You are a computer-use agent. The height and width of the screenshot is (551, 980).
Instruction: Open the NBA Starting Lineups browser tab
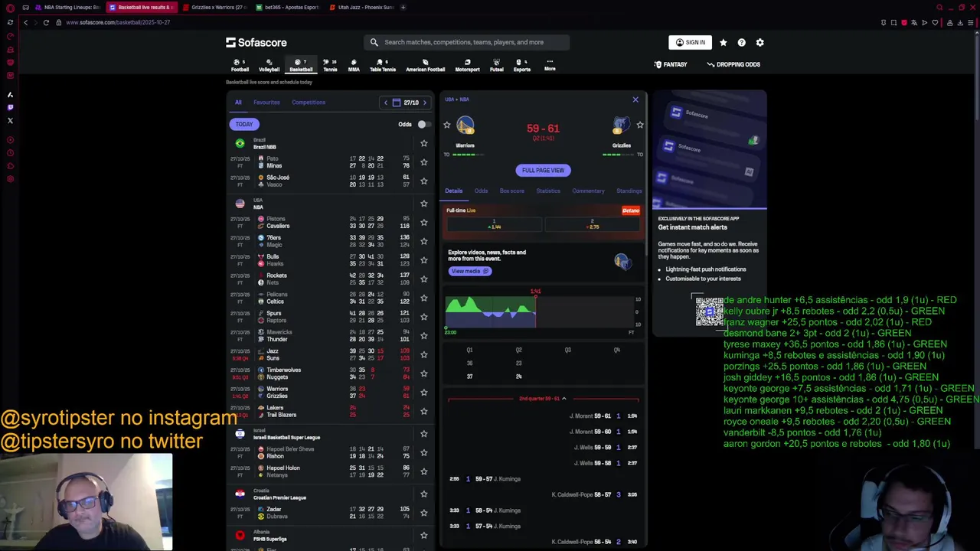[x=67, y=7]
